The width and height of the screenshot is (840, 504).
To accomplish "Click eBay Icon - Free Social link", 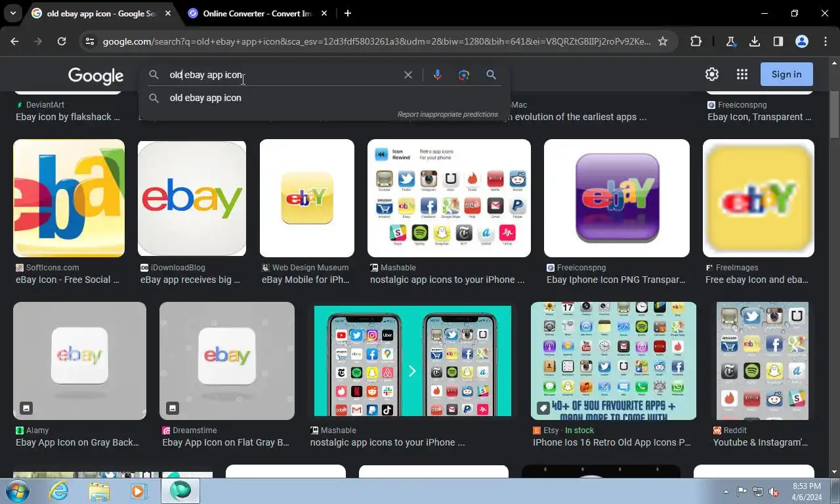I will click(x=68, y=280).
